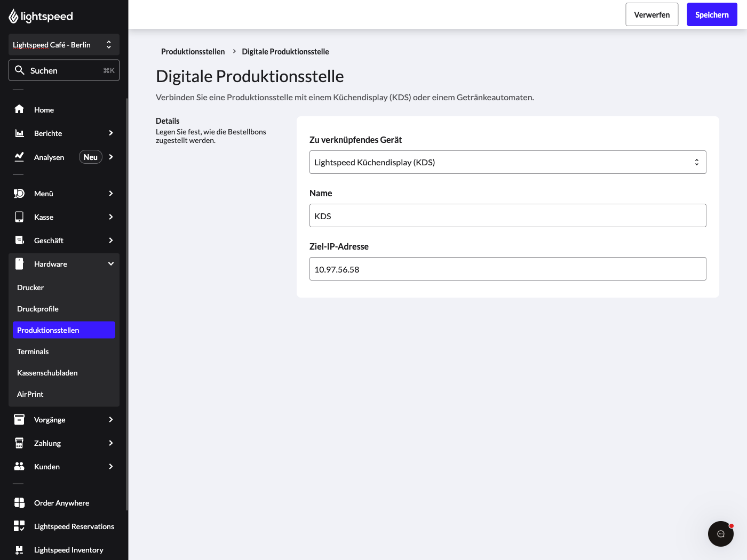Open AirPrint in the Hardware submenu
Screen dimensions: 747x560
(x=64, y=394)
